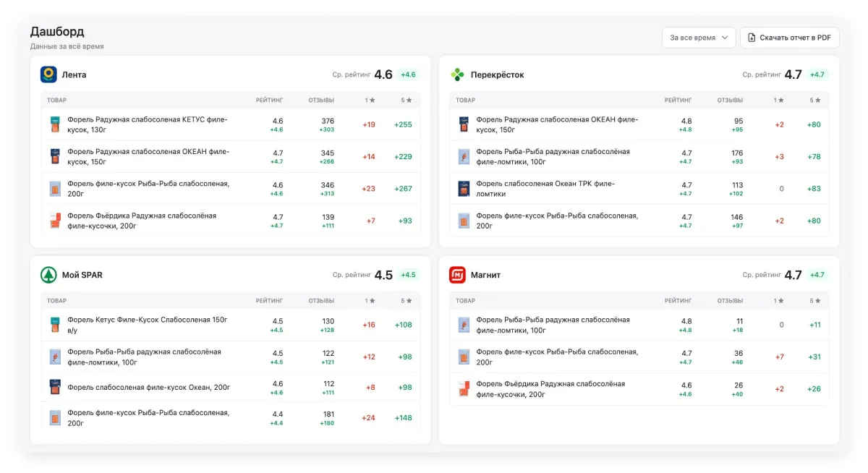Open thumbnail of Рыба-Рыба 200г in Лента card
Image resolution: width=868 pixels, height=473 pixels.
[55, 189]
